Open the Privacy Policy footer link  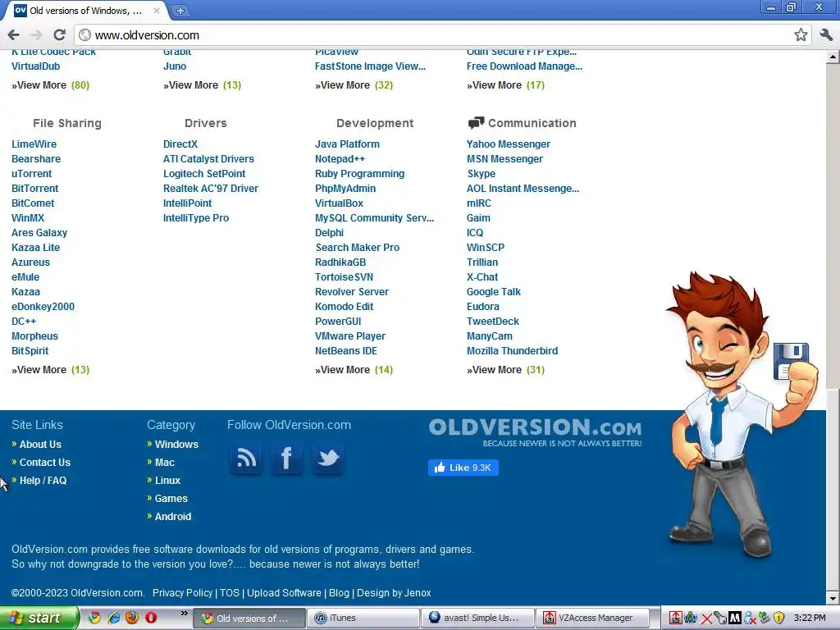(x=182, y=593)
